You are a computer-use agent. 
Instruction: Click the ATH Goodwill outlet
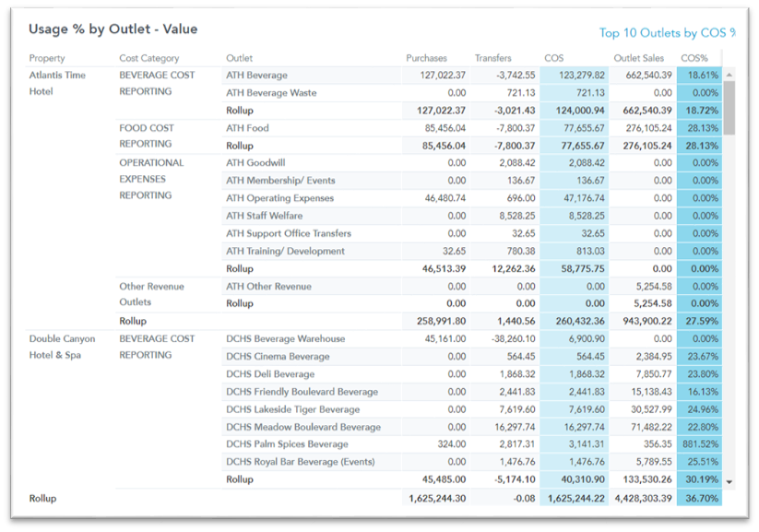(x=255, y=163)
